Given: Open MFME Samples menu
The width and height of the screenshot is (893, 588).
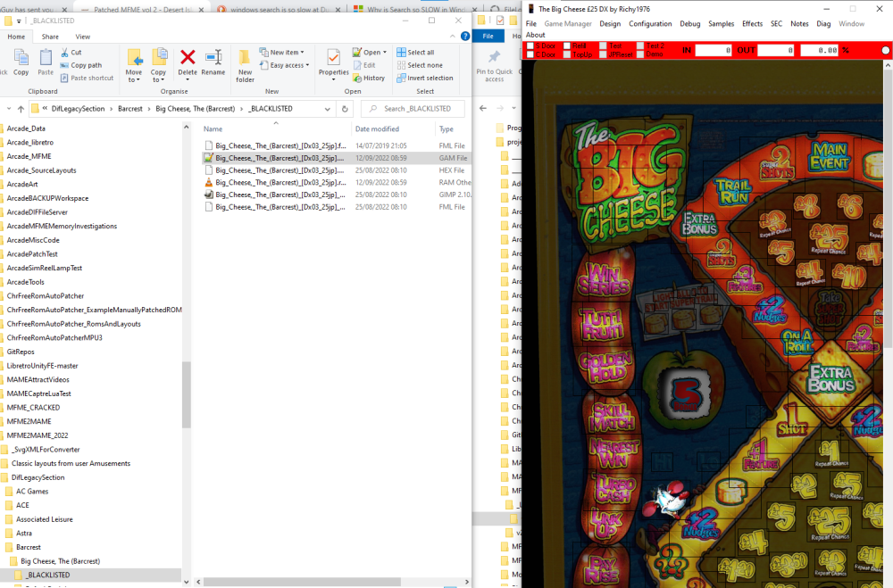Looking at the screenshot, I should coord(721,24).
